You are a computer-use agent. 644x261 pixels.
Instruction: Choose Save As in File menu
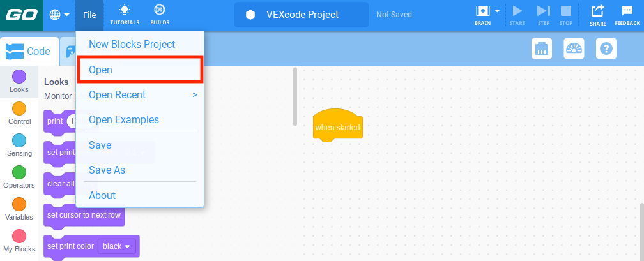107,170
